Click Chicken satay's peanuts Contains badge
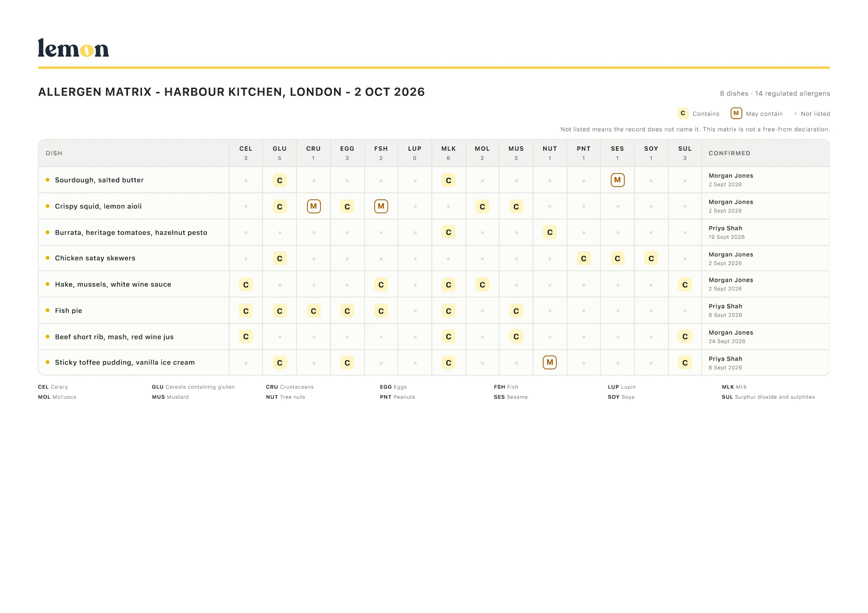This screenshot has width=868, height=613. click(583, 259)
